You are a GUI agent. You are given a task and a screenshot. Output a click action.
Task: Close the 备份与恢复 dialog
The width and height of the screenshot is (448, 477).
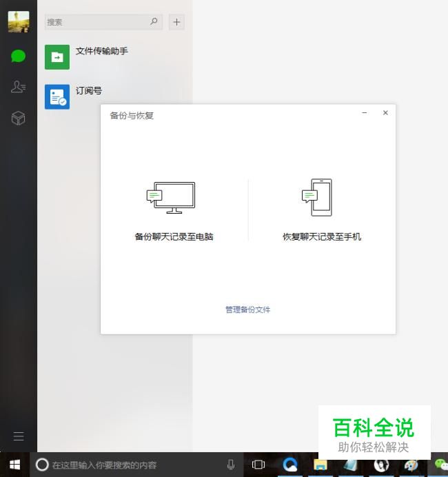pyautogui.click(x=385, y=113)
